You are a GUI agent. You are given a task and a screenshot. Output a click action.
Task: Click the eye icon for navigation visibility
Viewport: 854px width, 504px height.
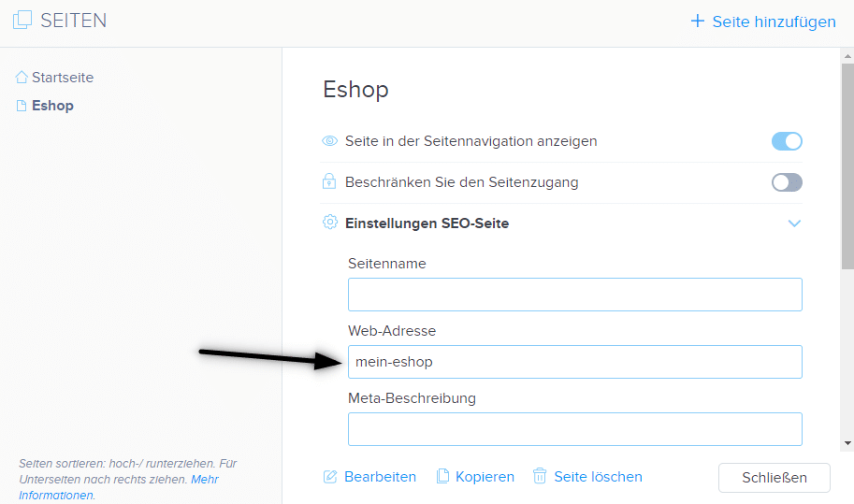[x=329, y=141]
